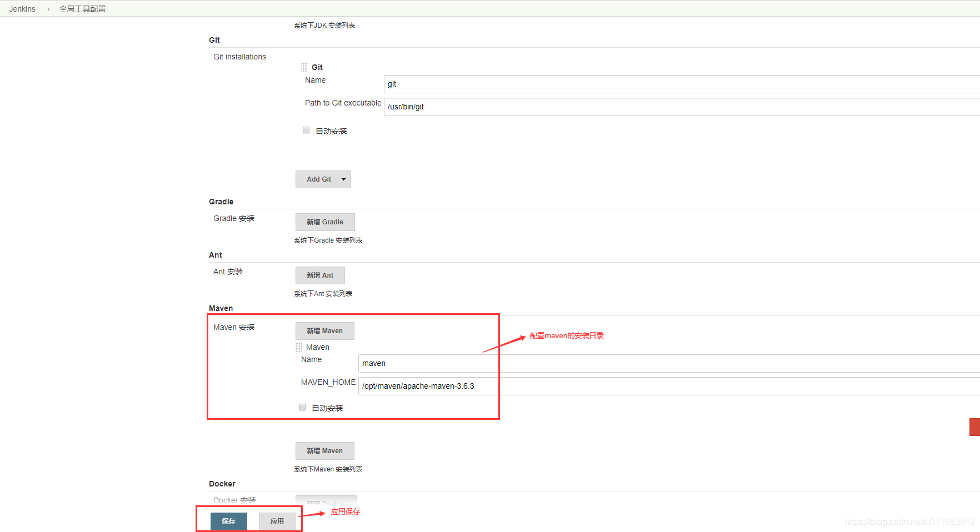Open the 全局工具配置 breadcrumb
The image size is (980, 532).
click(82, 9)
